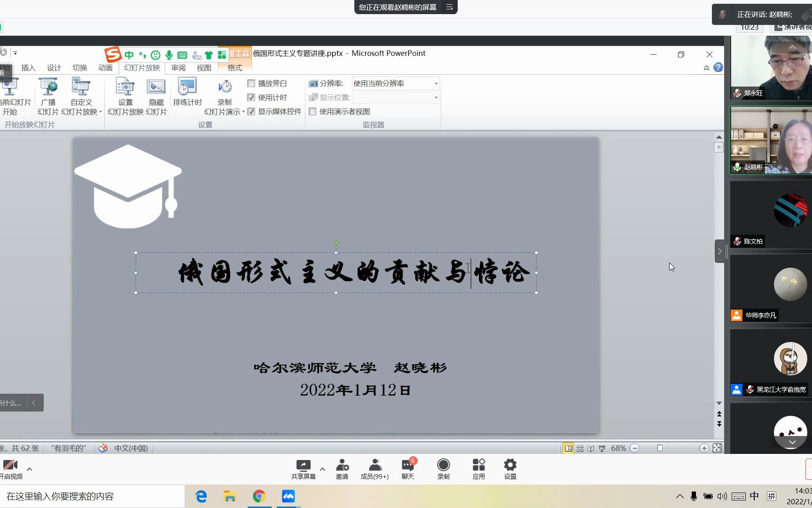Open the Transitions tab (切换)
Screen dimensions: 812x508
[x=80, y=68]
